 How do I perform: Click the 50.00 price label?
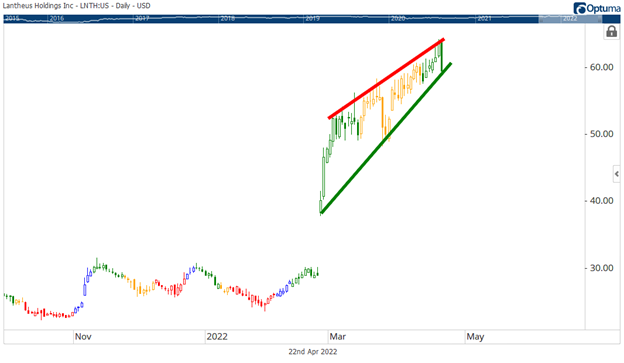601,134
